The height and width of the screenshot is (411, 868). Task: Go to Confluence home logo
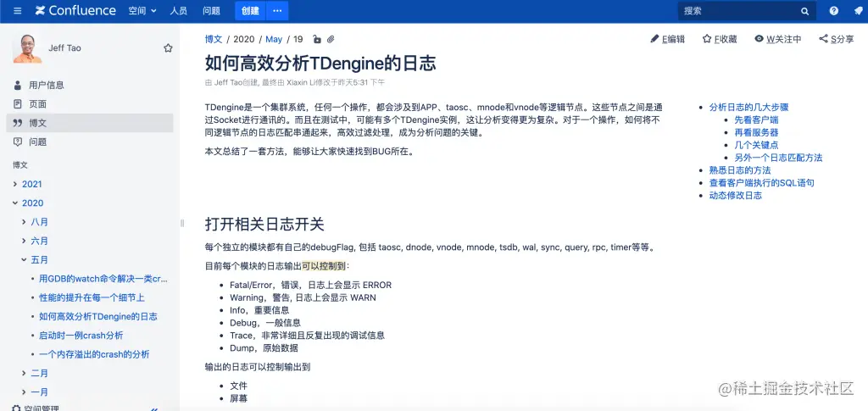(75, 10)
